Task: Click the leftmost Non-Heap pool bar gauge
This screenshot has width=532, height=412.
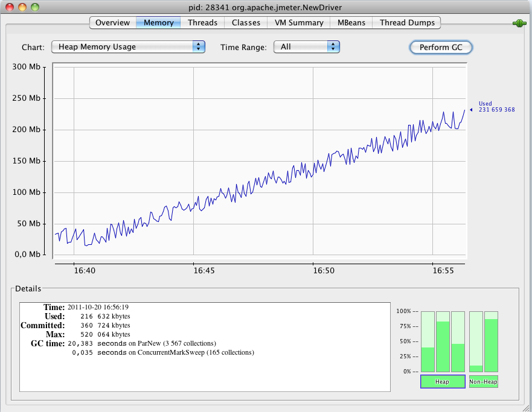Action: [x=476, y=341]
